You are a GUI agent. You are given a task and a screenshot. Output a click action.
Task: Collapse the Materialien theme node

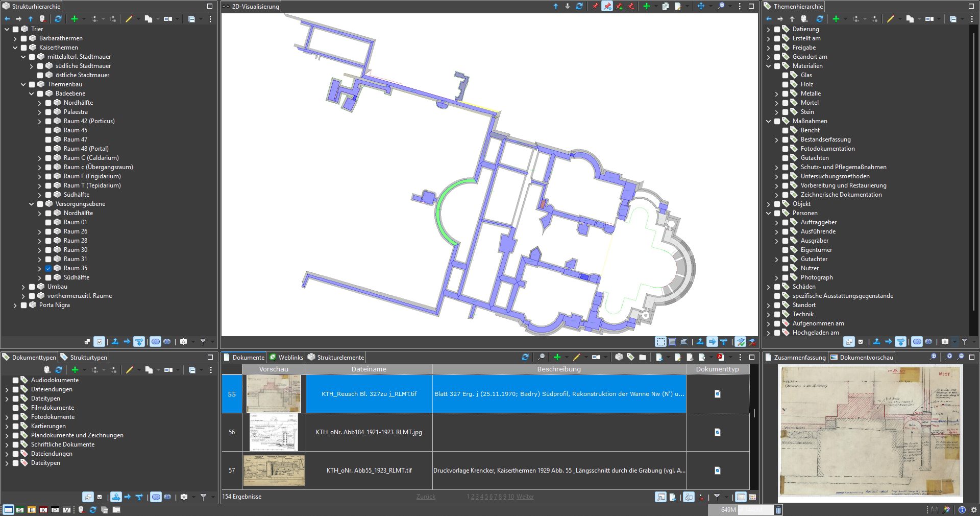769,66
